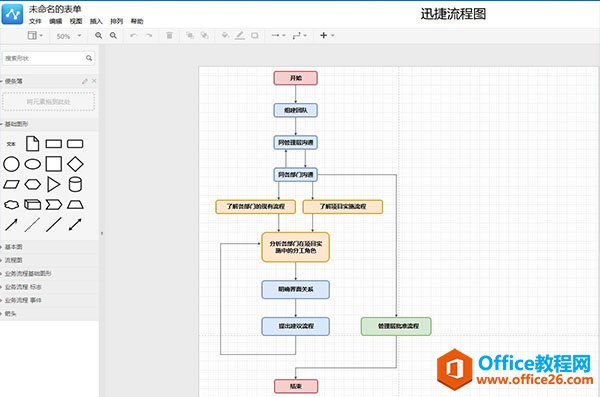Select the cylinder shape in palette
Screen dimensions: 600x397
click(75, 184)
